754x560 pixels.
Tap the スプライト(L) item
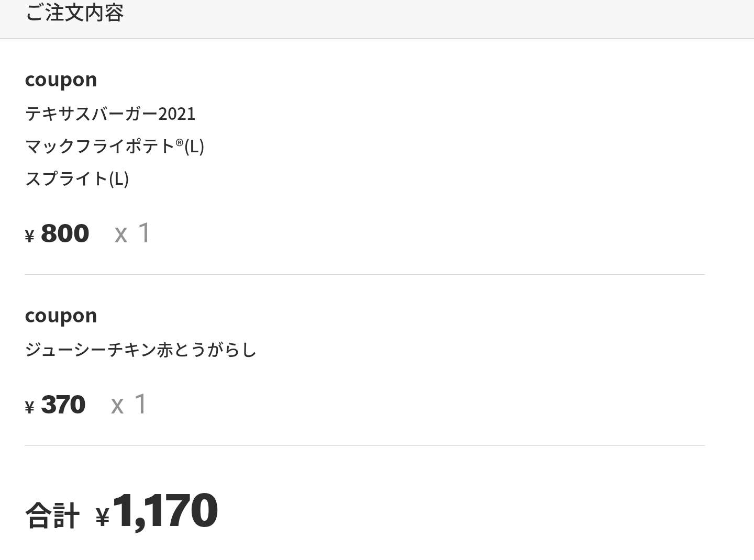click(76, 178)
